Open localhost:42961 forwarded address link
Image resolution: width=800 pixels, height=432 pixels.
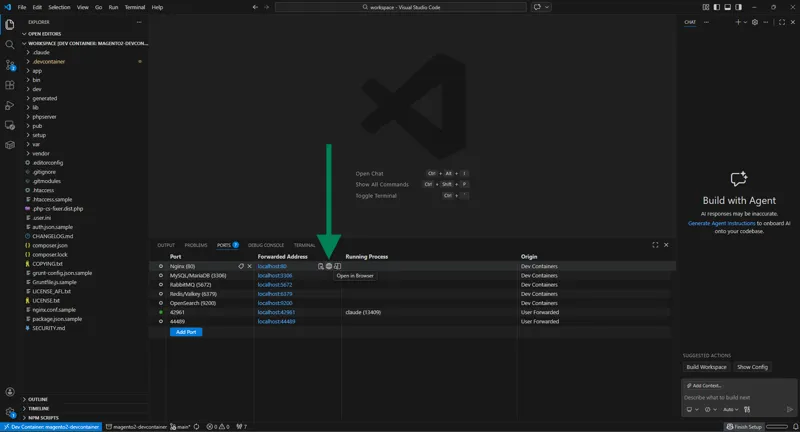pyautogui.click(x=277, y=312)
